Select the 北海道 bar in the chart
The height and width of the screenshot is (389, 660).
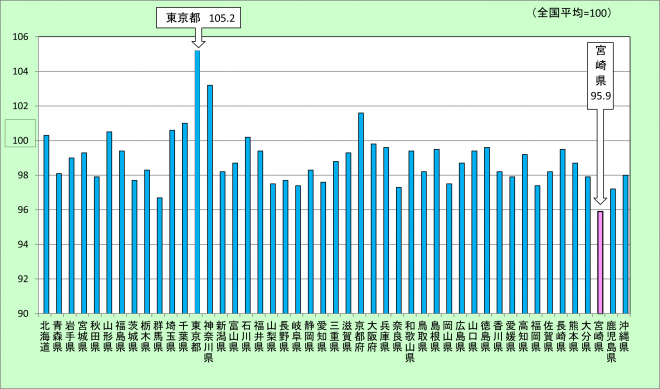46,224
